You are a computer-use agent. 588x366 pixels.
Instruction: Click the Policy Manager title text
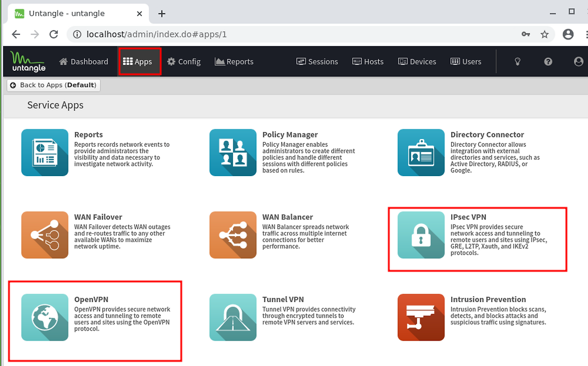tap(290, 135)
